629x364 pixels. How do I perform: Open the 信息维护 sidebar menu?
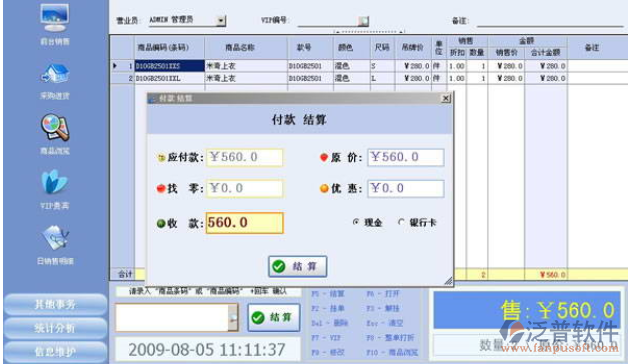55,352
